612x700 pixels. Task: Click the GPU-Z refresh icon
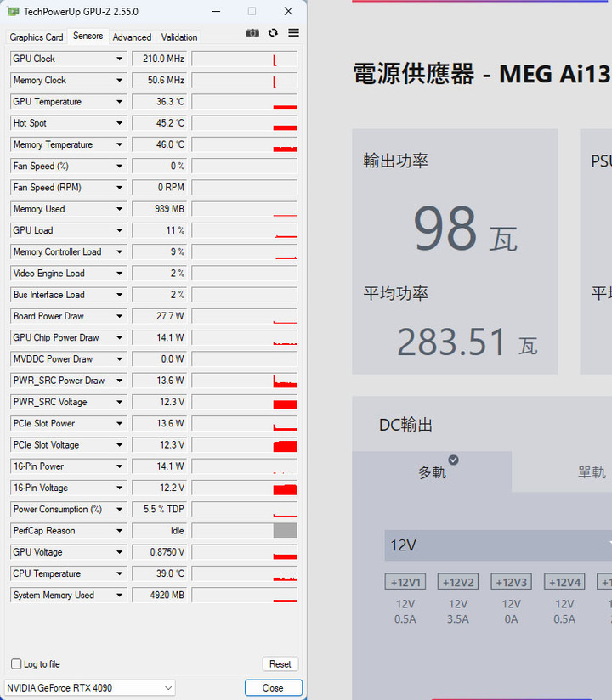tap(273, 32)
